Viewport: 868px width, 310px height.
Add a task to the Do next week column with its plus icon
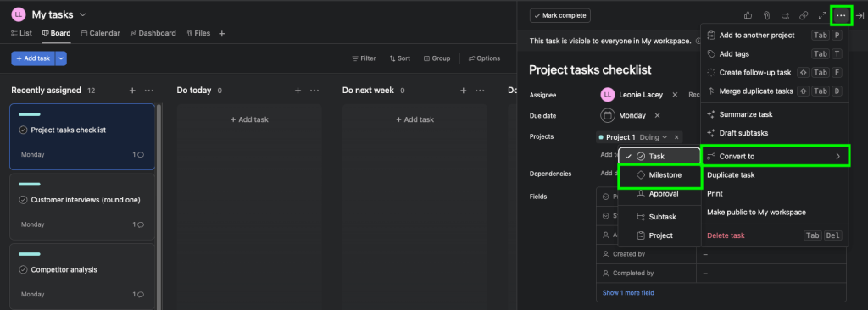pos(464,91)
